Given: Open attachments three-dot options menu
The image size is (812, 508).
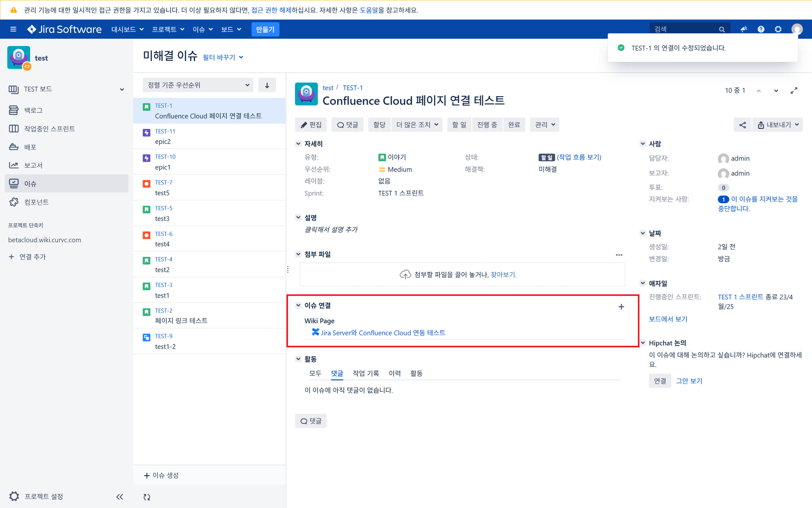Looking at the screenshot, I should click(619, 255).
